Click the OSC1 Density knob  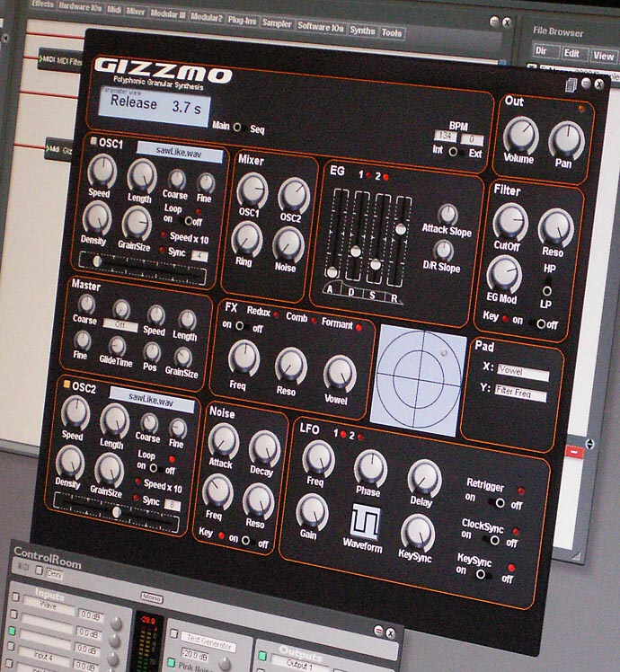click(x=96, y=218)
